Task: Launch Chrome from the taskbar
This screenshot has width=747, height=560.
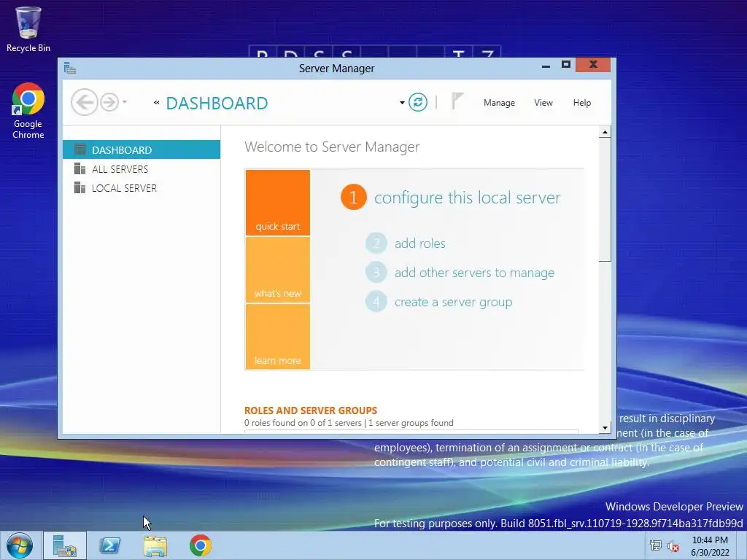Action: [x=201, y=545]
